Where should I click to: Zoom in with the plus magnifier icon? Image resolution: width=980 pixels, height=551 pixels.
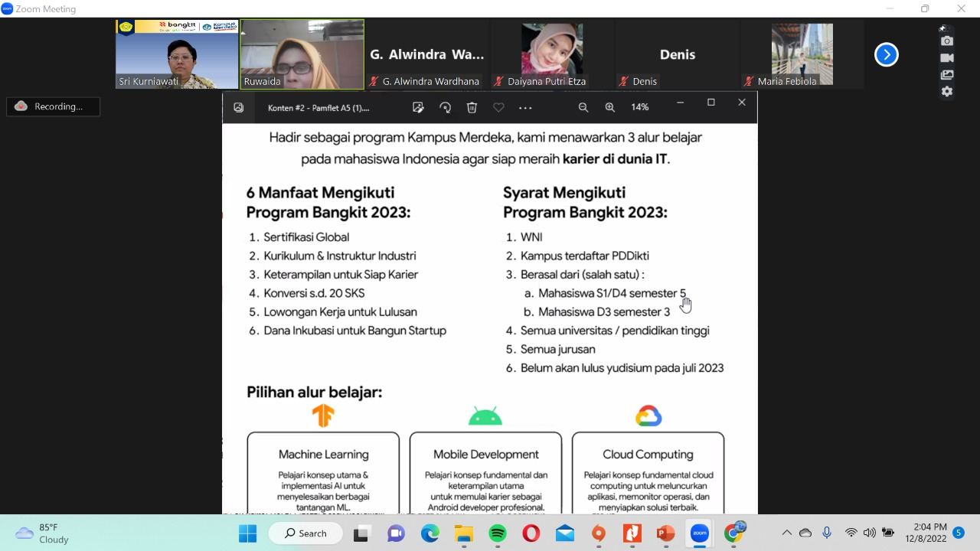(x=610, y=108)
